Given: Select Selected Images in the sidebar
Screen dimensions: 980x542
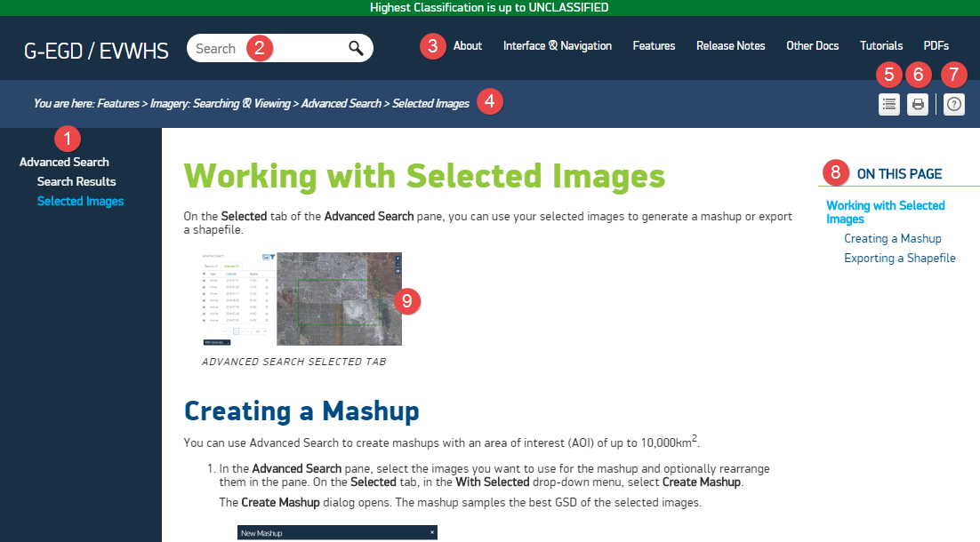Looking at the screenshot, I should click(x=80, y=201).
